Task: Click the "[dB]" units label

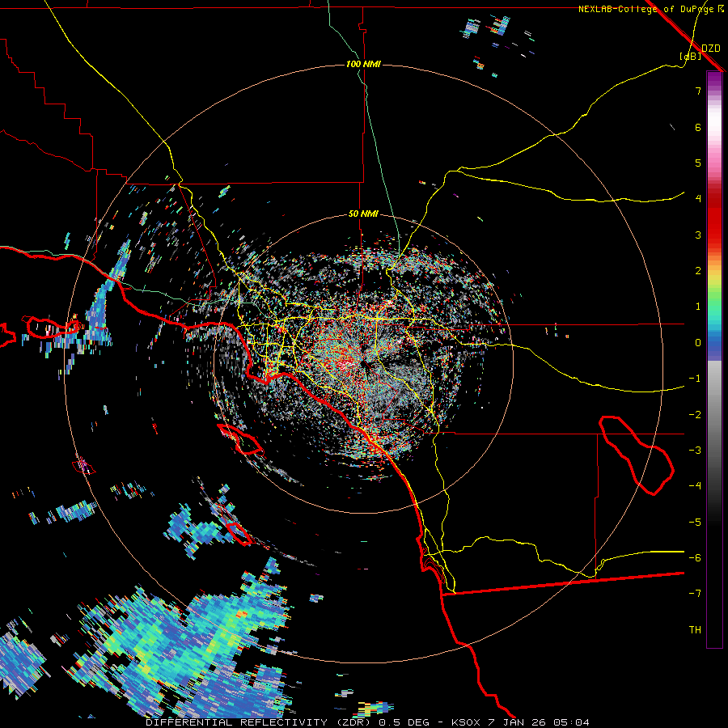Action: [690, 56]
